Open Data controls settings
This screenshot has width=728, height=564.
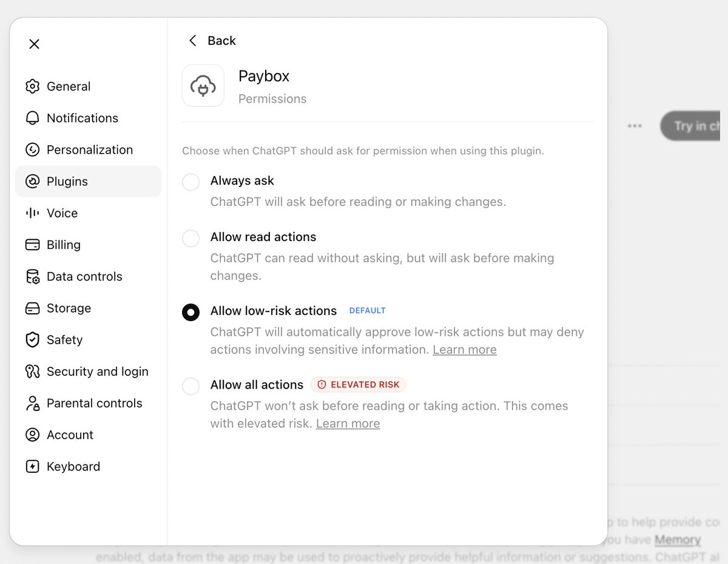point(88,276)
